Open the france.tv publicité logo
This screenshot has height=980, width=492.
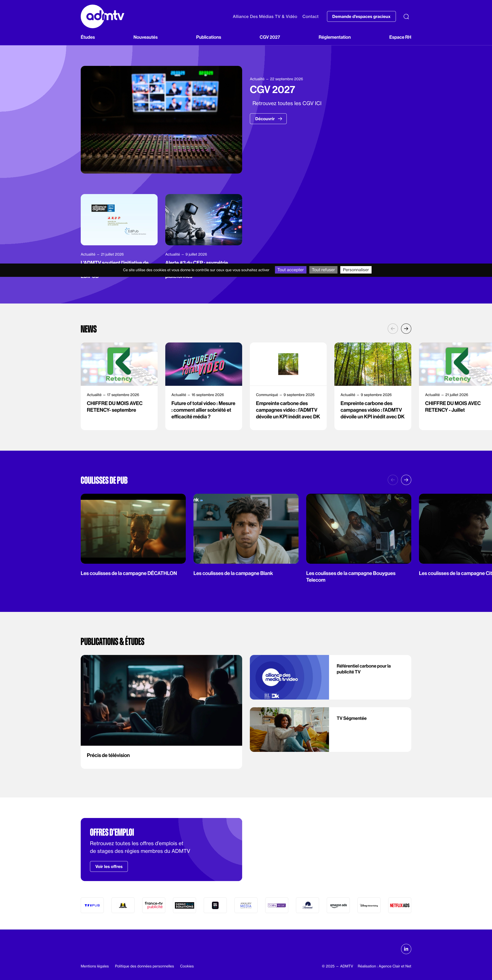pos(153,905)
